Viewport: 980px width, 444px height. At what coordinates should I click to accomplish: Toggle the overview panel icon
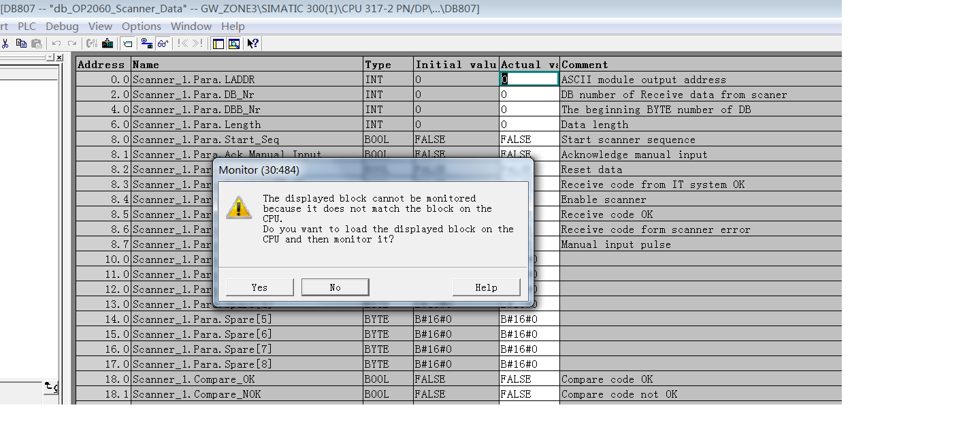[218, 44]
